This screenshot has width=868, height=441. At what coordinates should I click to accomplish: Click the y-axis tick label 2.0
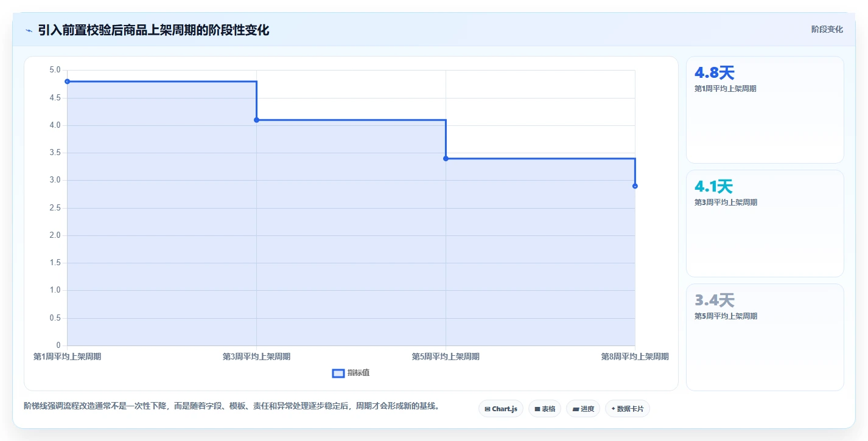[55, 235]
